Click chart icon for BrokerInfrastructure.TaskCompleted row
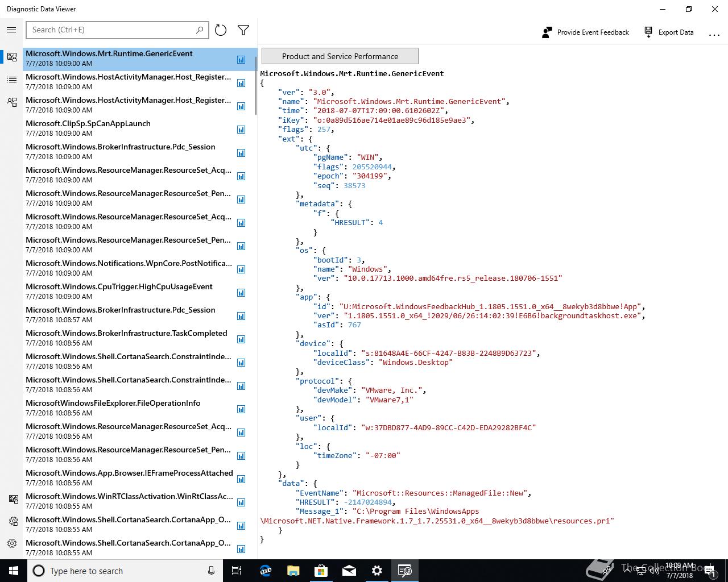Viewport: 728px width, 582px height. 241,339
